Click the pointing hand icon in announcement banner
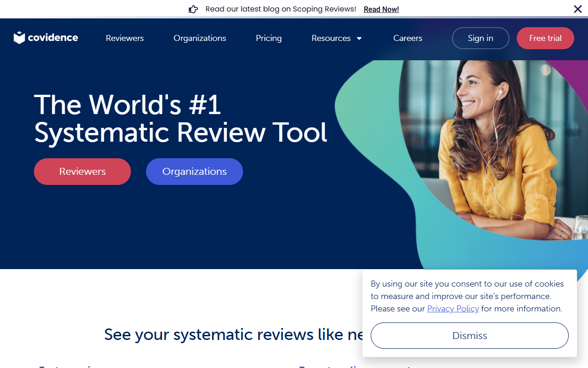This screenshot has width=588, height=368. pyautogui.click(x=193, y=9)
